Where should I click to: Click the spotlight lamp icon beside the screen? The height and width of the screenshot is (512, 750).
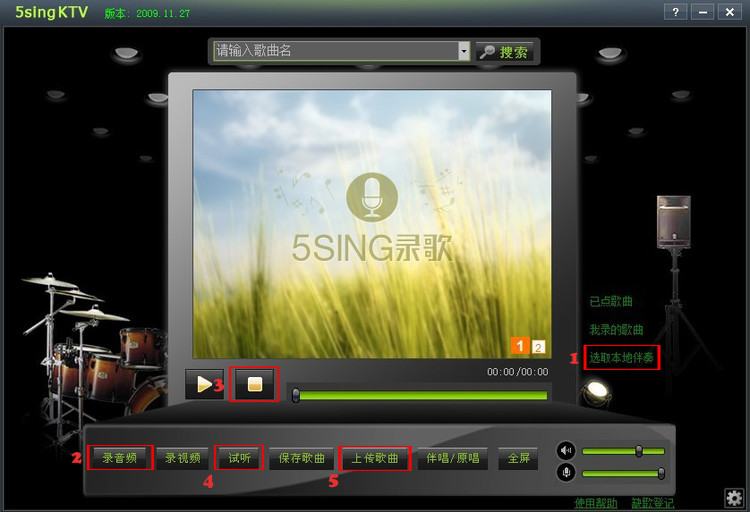click(596, 390)
